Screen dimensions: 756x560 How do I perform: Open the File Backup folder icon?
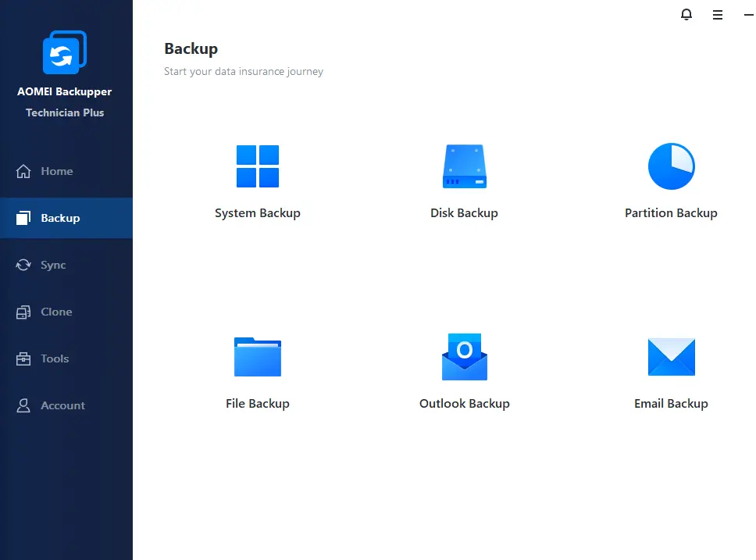point(258,357)
